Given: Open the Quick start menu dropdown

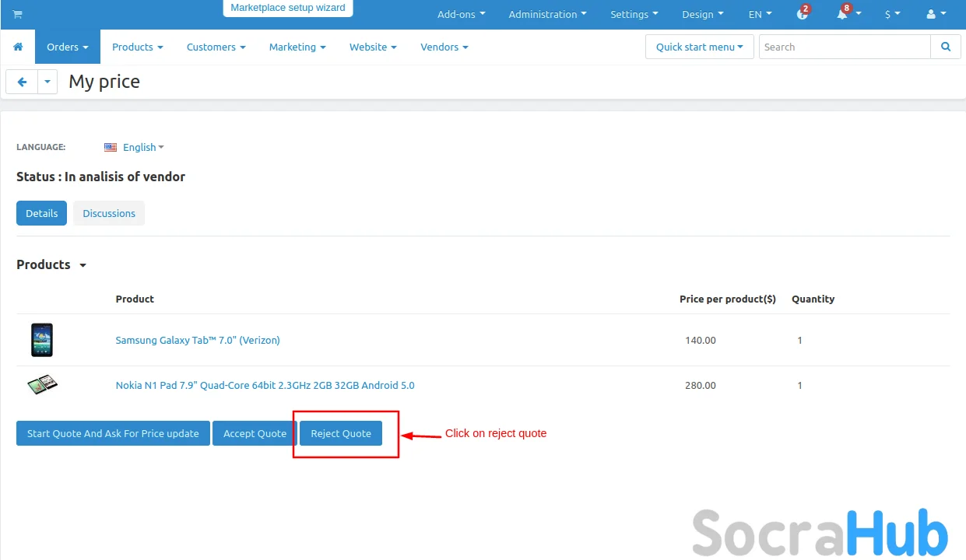Looking at the screenshot, I should point(699,47).
